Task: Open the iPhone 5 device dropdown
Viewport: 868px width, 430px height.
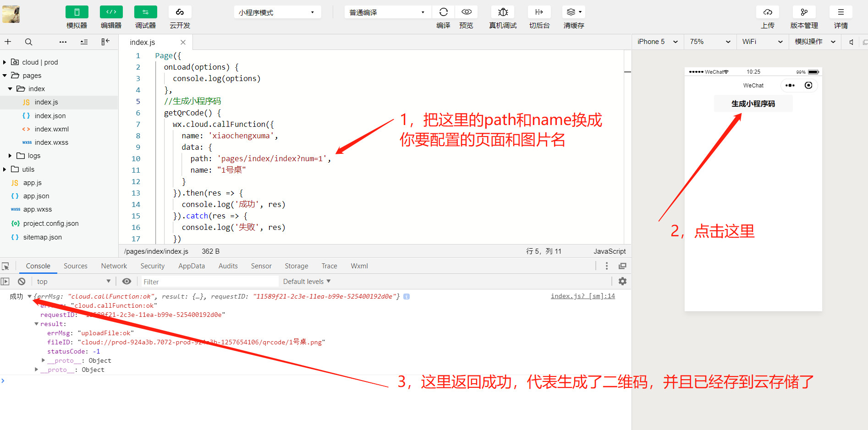Action: (657, 42)
